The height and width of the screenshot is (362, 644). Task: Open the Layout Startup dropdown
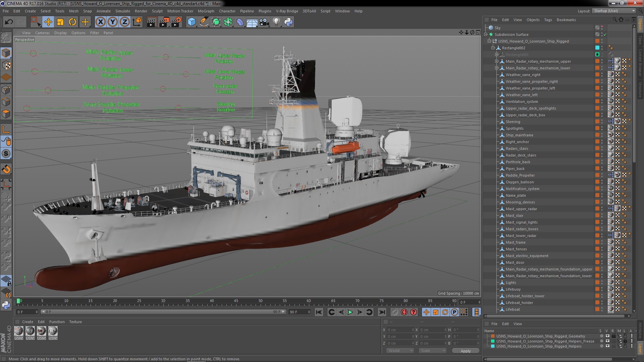point(614,11)
